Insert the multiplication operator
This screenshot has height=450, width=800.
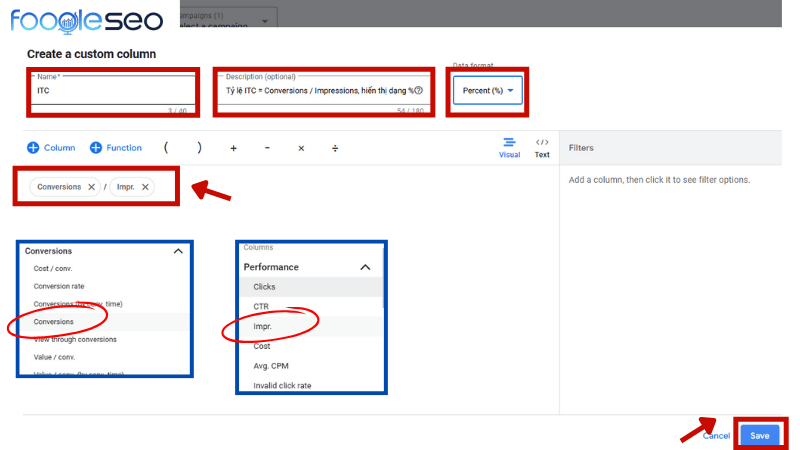[x=301, y=148]
